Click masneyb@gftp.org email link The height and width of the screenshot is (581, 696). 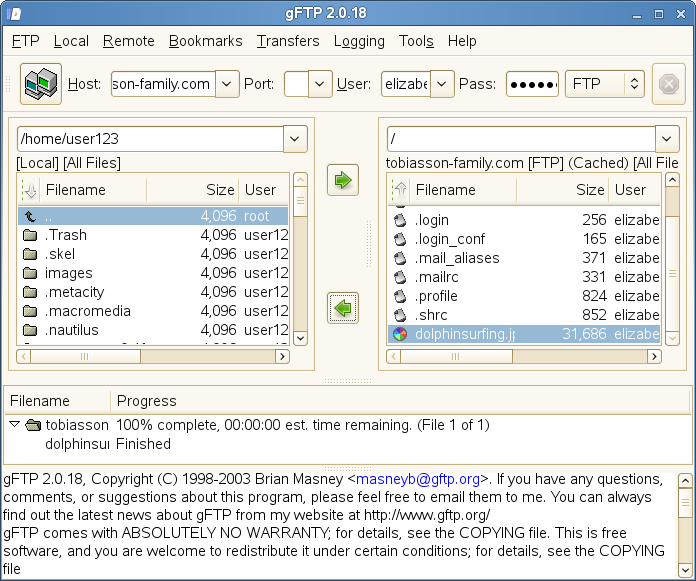click(x=418, y=479)
